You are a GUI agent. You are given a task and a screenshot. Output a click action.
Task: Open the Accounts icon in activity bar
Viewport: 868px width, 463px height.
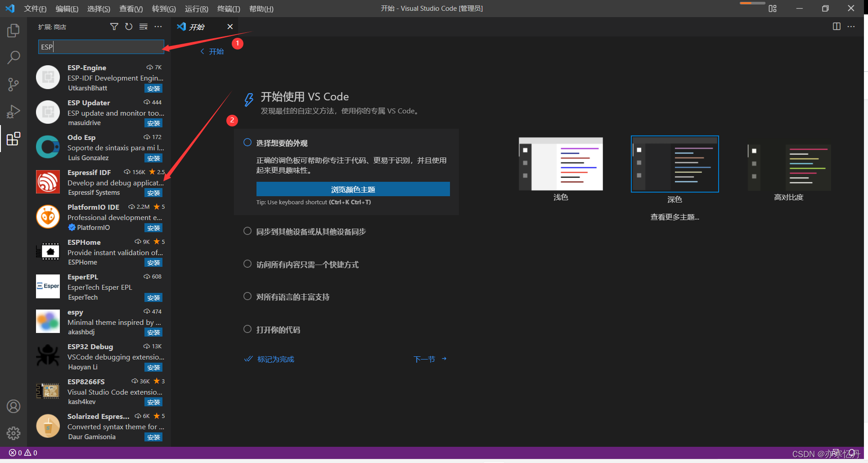(x=13, y=406)
